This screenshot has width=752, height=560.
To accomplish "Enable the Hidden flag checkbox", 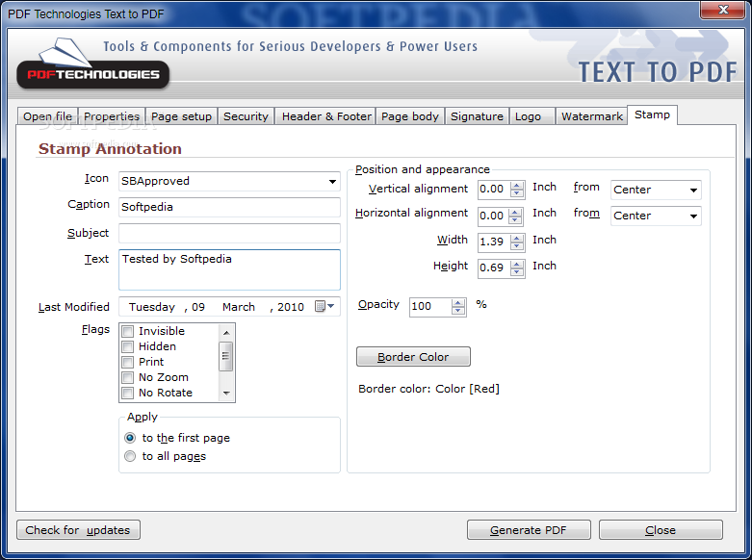I will tap(127, 346).
